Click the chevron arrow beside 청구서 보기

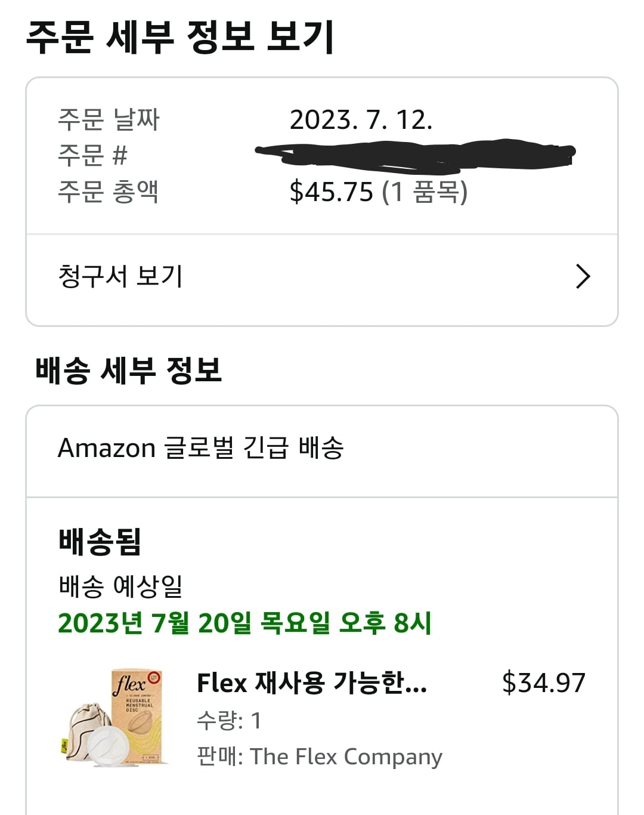[x=583, y=276]
